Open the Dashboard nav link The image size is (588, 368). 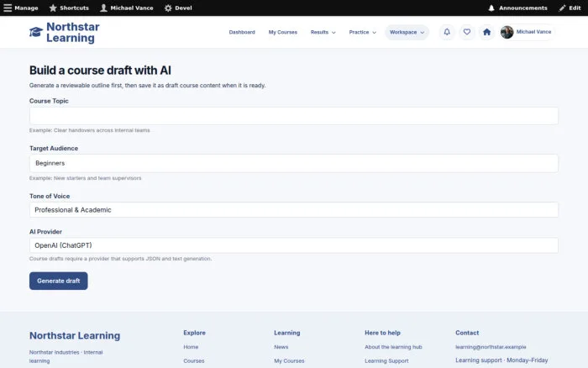pos(242,32)
